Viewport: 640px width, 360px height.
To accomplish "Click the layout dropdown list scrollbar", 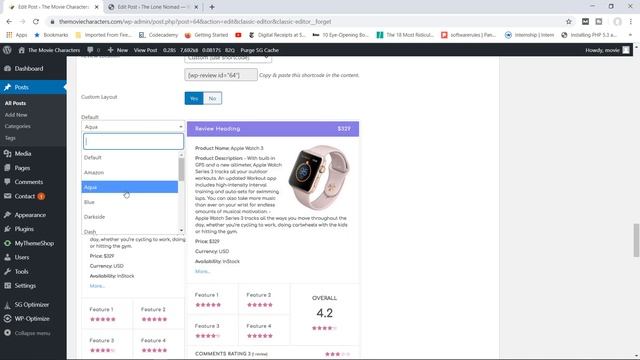I will click(x=181, y=169).
